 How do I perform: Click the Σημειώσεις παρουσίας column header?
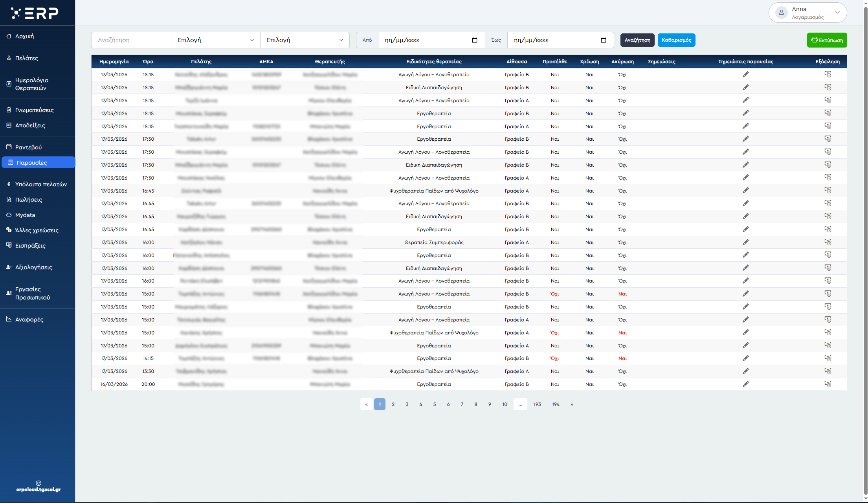745,62
